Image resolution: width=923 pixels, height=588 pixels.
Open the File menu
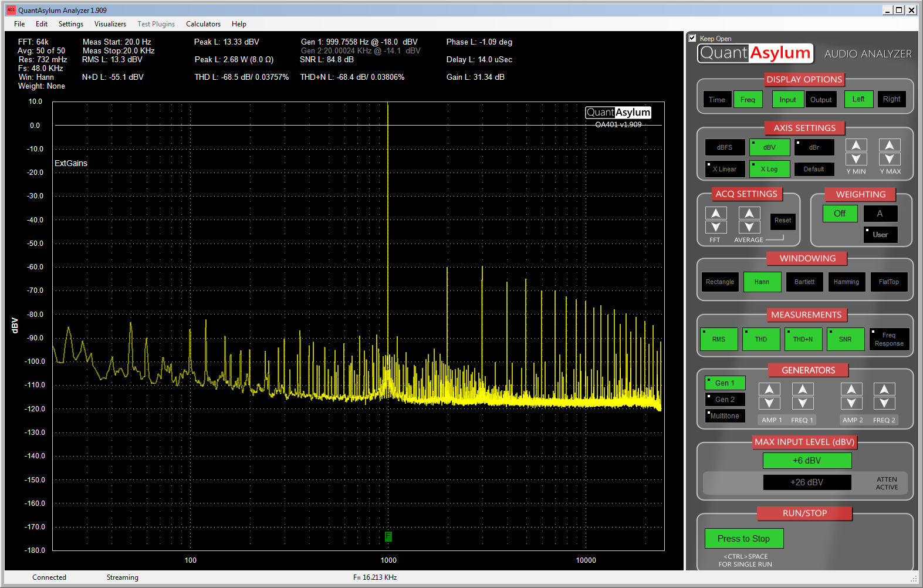[19, 24]
